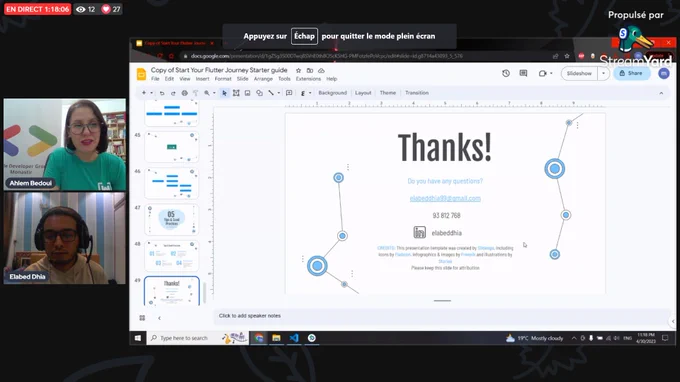Add a comment from the toolbar
Screen dimensions: 680x382
[x=289, y=93]
